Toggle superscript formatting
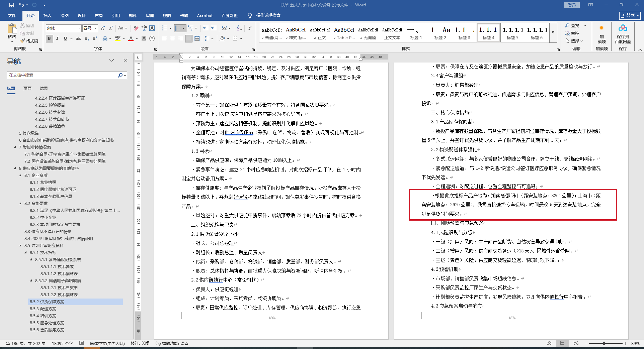The width and height of the screenshot is (644, 349). coord(95,38)
